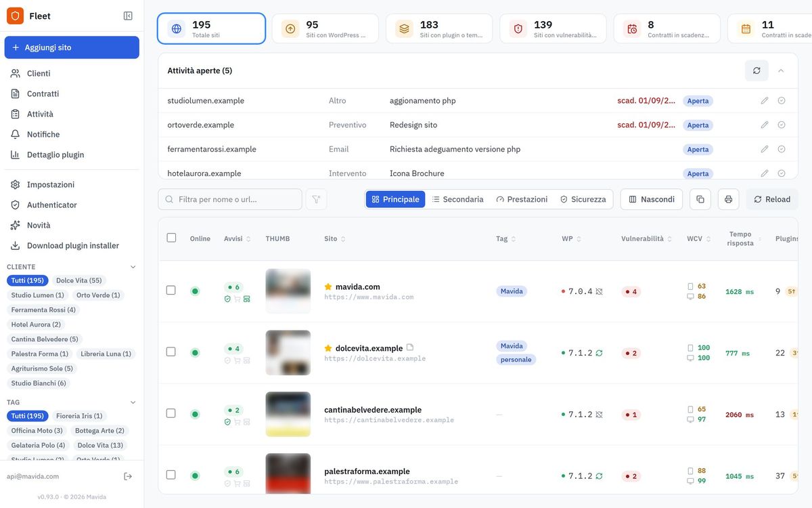Screen dimensions: 812x508
Task: Edit ortoverde.example activity pencil icon
Action: click(765, 125)
